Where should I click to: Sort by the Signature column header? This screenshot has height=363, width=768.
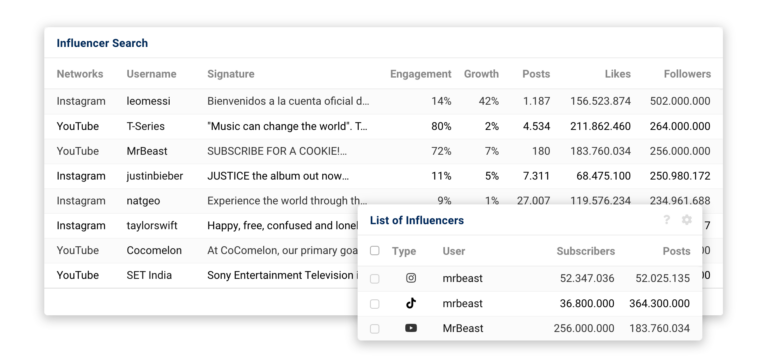point(231,74)
